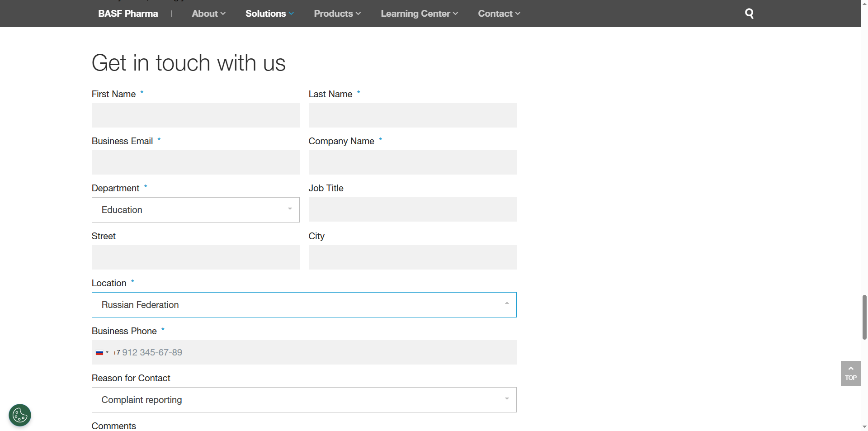Click the TOP scroll-up button
This screenshot has width=868, height=431.
[x=850, y=373]
